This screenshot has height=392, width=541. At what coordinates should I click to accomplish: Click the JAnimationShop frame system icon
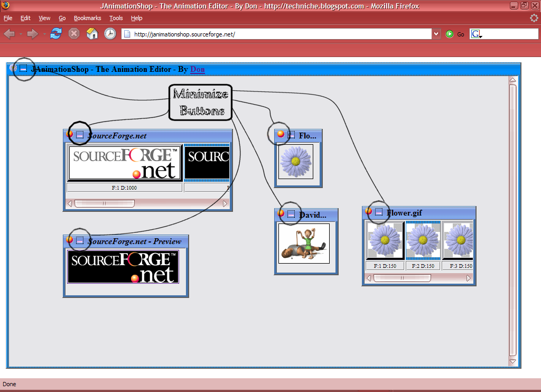tap(13, 68)
